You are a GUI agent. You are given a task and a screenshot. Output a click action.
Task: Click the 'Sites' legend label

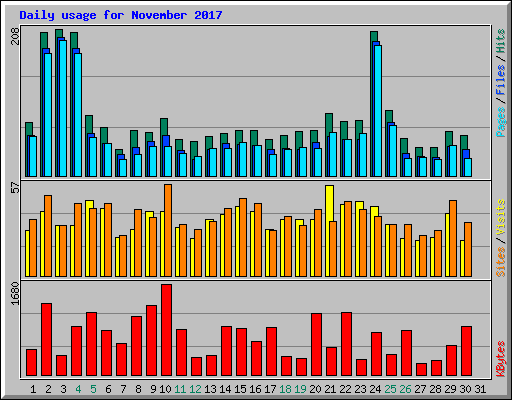(x=500, y=262)
